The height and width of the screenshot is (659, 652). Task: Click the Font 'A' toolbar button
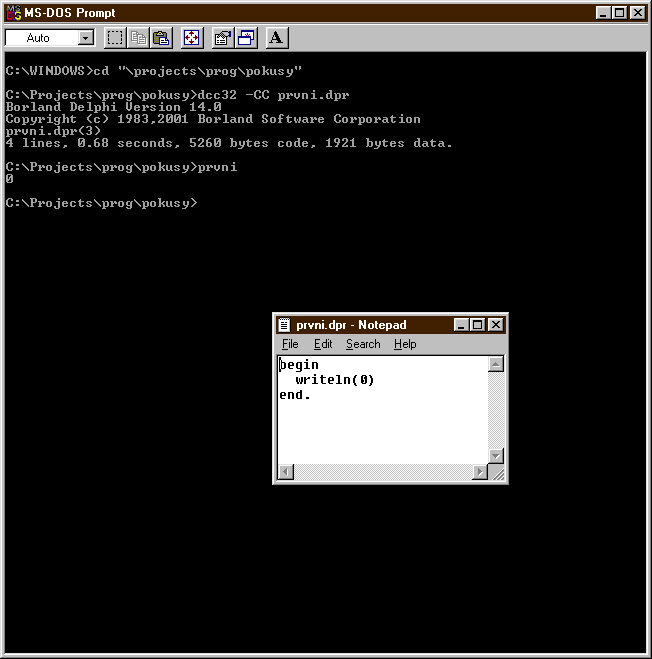pos(277,38)
